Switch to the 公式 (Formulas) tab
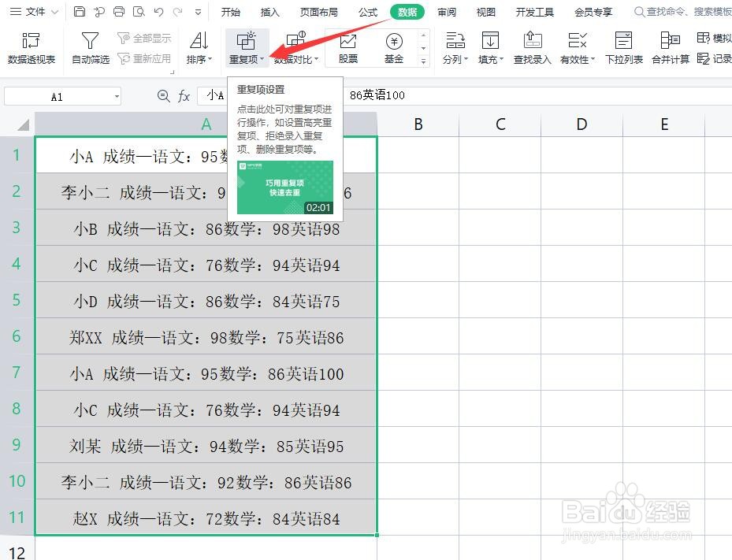Screen dimensions: 732x560 tap(367, 11)
